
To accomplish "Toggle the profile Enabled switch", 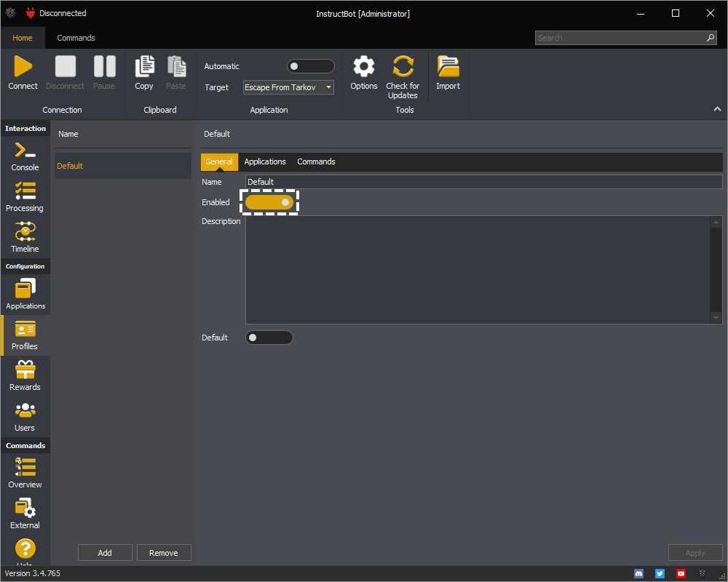I will (269, 202).
